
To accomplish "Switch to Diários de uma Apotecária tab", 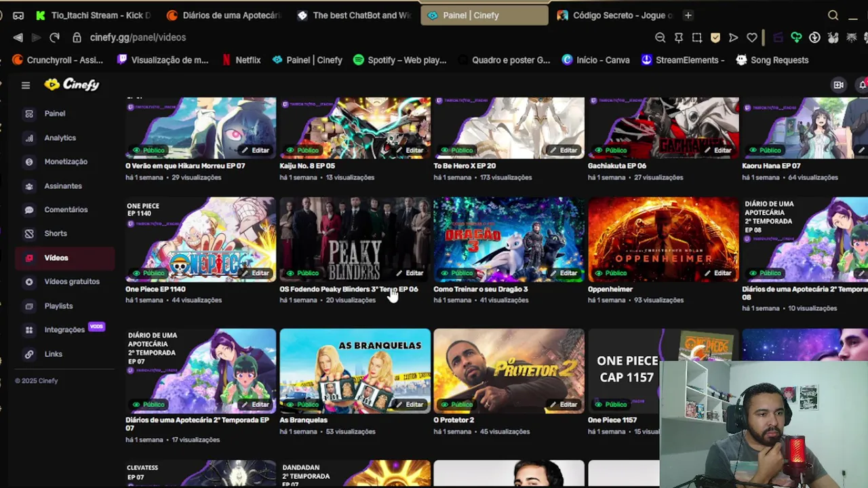I will coord(225,15).
